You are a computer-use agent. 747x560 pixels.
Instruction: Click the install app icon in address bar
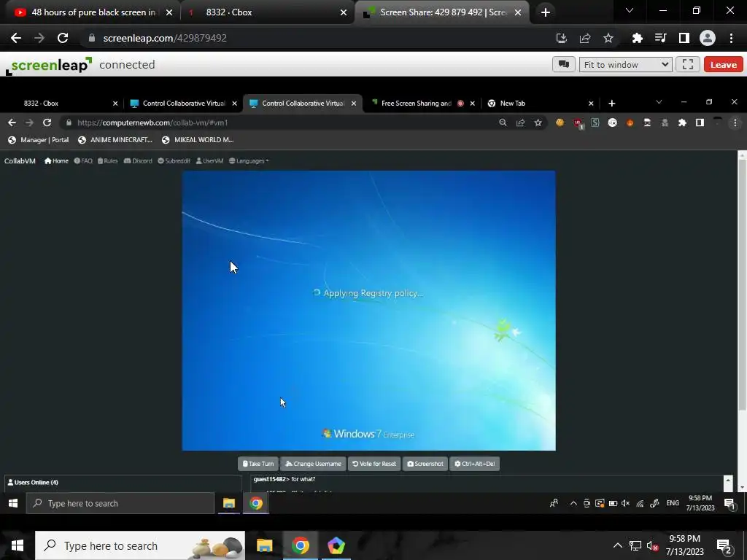tap(561, 38)
